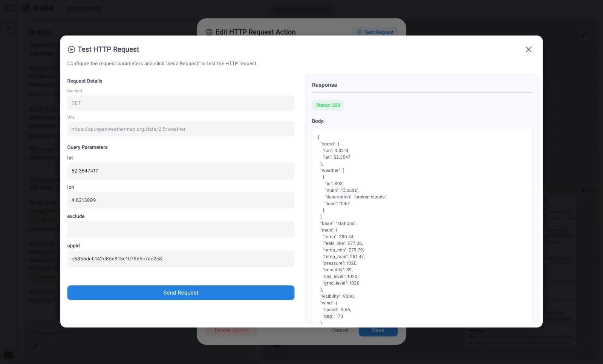Screen dimensions: 603x364
Task: Click the lat parameter input
Action: pos(181,171)
